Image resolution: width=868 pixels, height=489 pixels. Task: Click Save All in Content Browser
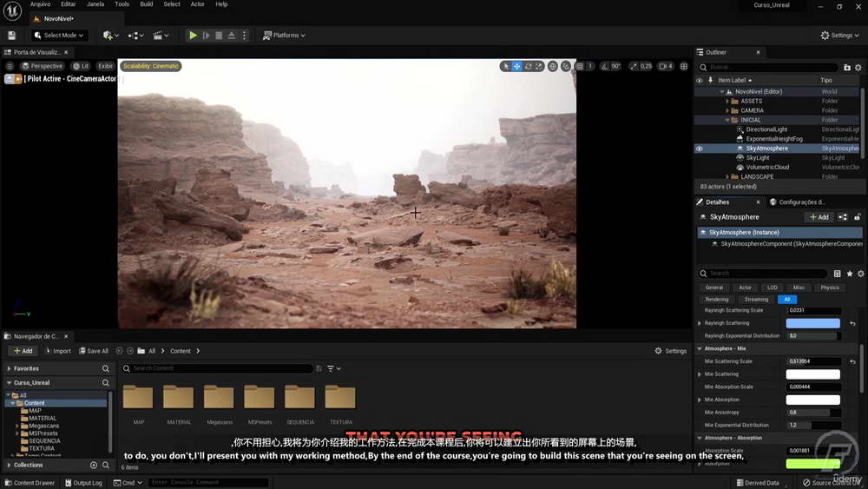[94, 351]
